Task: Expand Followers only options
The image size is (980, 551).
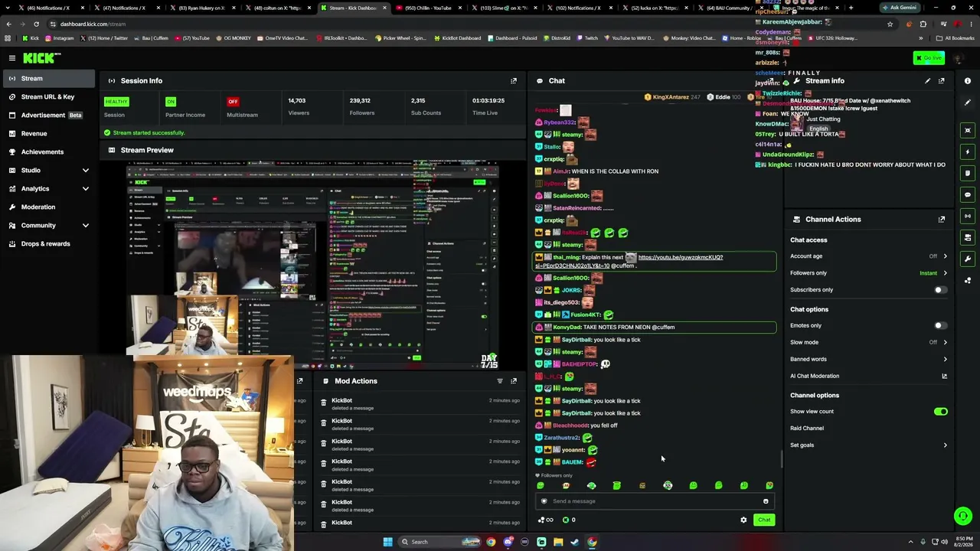Action: [945, 273]
